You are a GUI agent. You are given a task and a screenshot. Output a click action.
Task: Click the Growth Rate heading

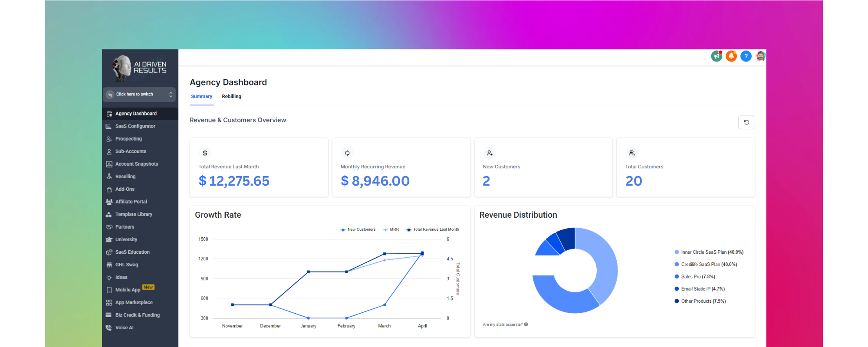[x=218, y=215]
